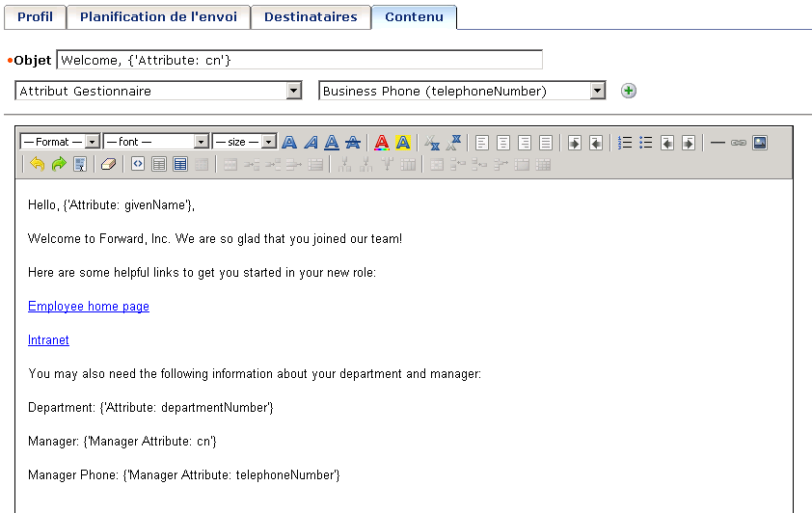Center-align the text
The image size is (812, 513).
point(502,143)
